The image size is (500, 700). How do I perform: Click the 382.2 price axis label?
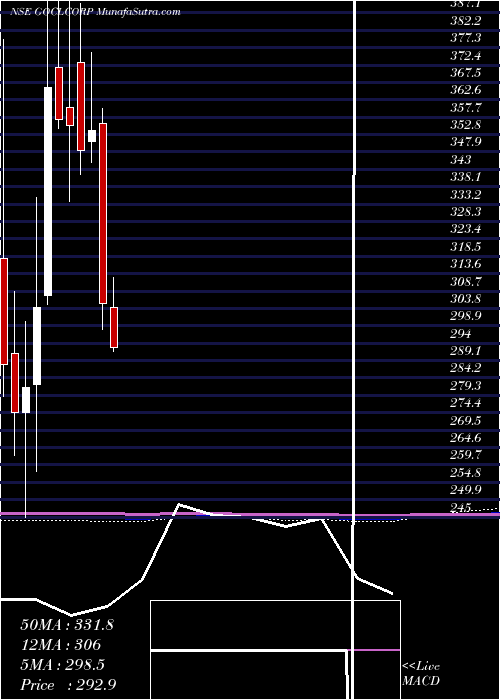(x=466, y=21)
